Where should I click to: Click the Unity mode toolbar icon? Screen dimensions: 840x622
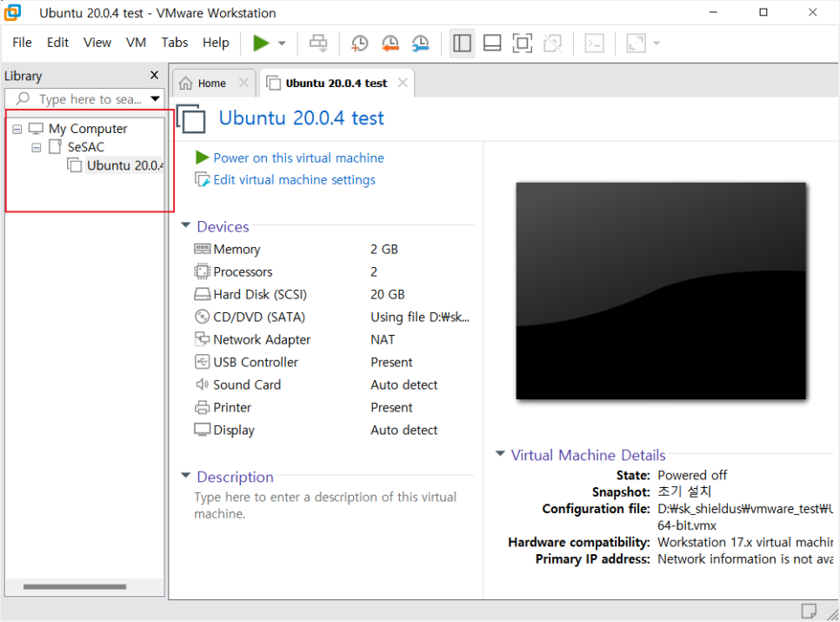[553, 43]
